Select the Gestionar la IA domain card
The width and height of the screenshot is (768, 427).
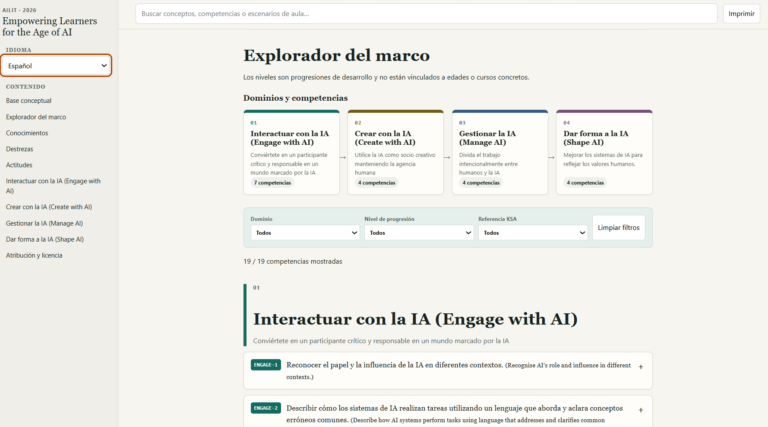pyautogui.click(x=500, y=152)
